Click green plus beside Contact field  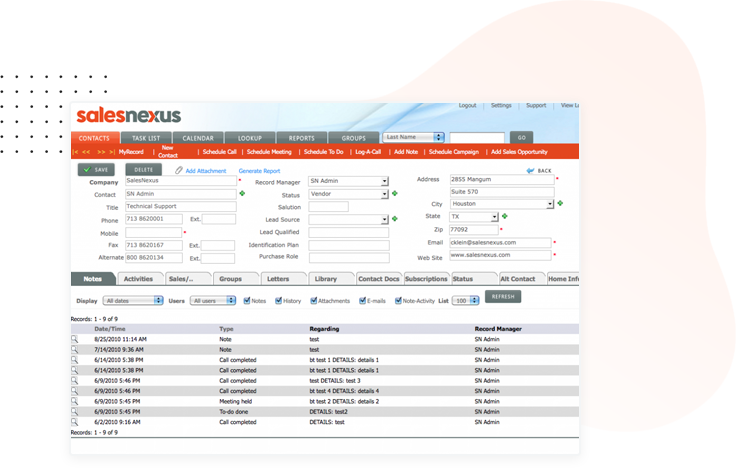click(242, 193)
